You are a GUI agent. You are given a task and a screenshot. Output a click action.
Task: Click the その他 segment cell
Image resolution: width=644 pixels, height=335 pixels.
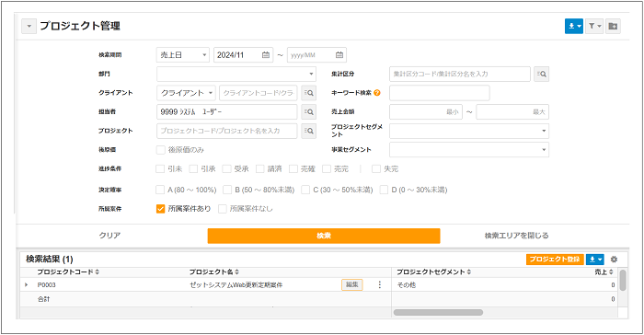click(407, 285)
